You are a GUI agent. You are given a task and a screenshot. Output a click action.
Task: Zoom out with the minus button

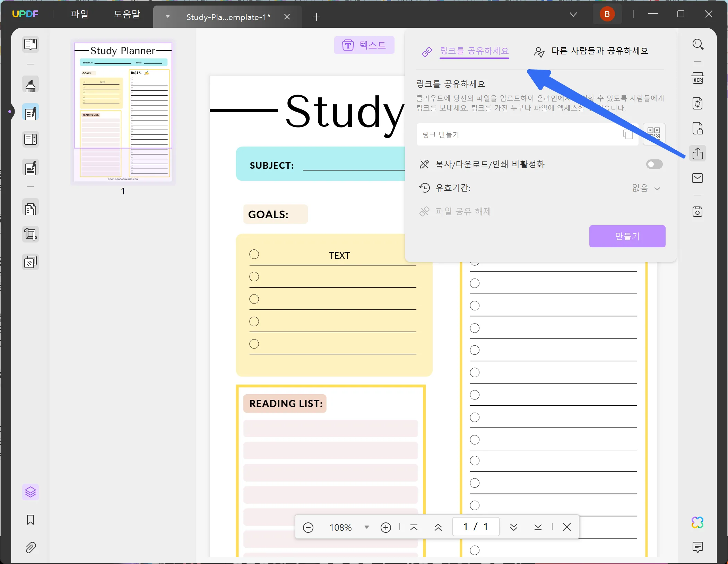coord(308,527)
